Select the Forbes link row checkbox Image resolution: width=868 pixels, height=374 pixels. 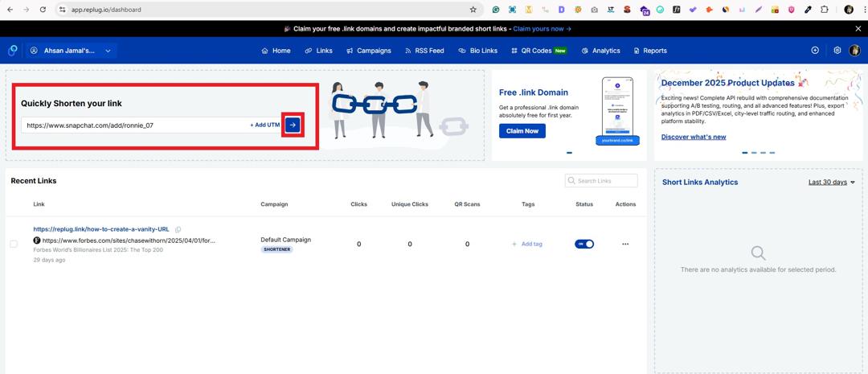point(14,244)
